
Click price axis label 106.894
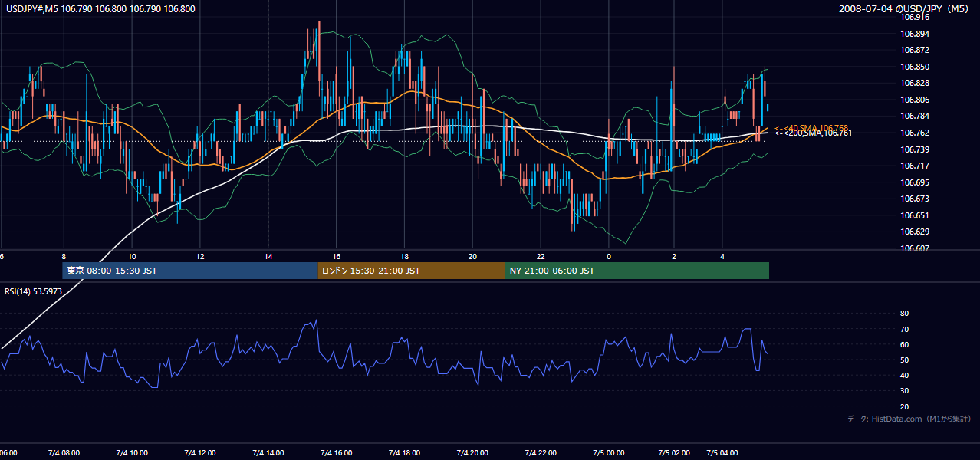(x=916, y=34)
